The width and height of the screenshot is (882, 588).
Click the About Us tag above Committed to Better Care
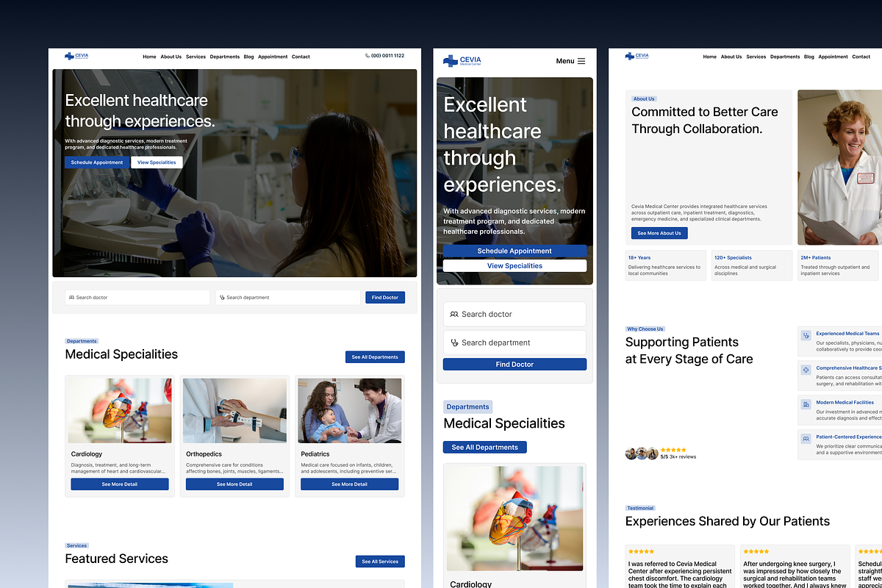coord(645,98)
